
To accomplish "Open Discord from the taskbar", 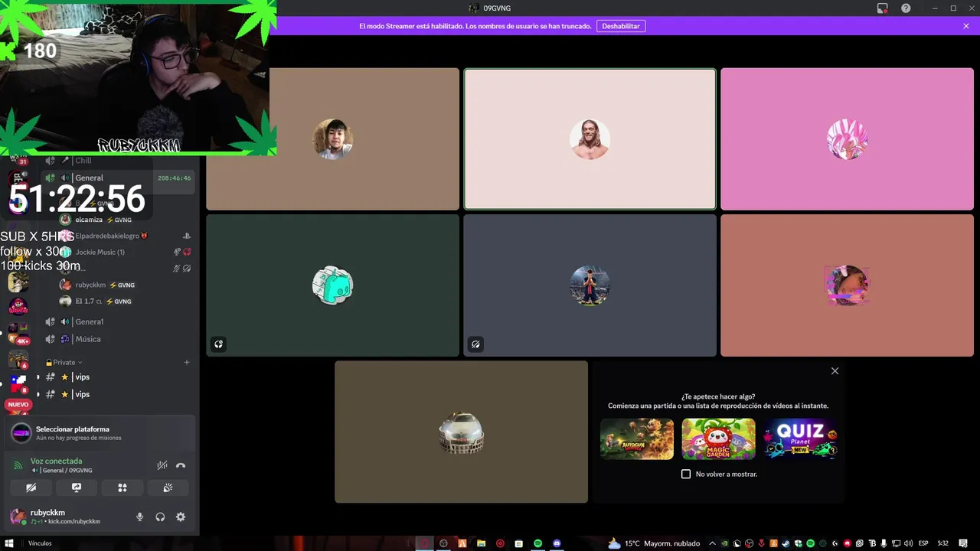I will click(x=557, y=543).
